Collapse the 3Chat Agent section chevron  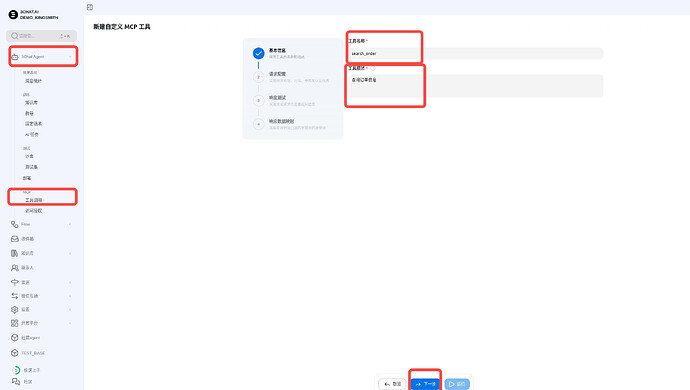click(70, 57)
